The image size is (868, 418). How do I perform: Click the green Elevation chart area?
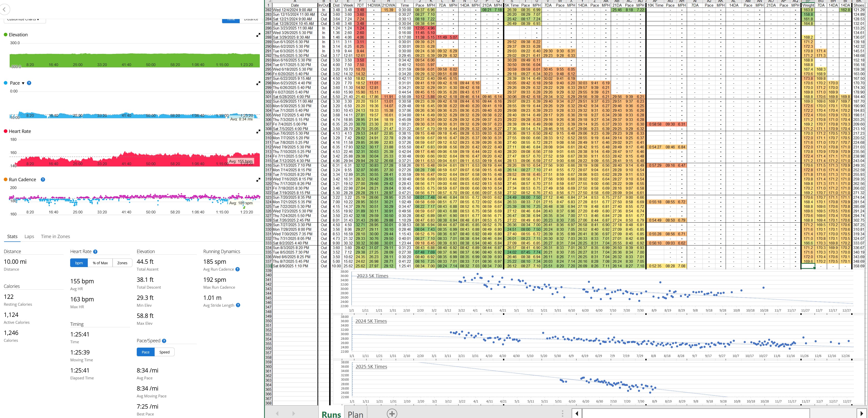tap(135, 60)
